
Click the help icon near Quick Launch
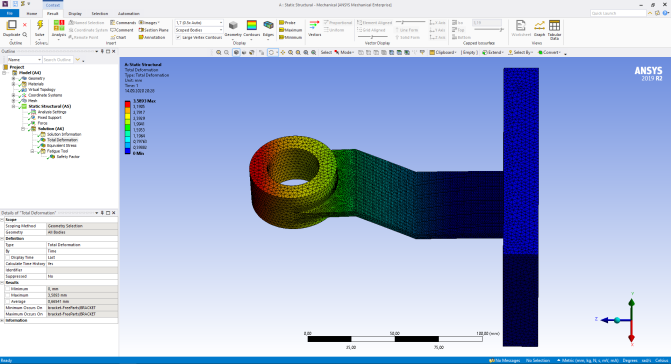click(666, 13)
